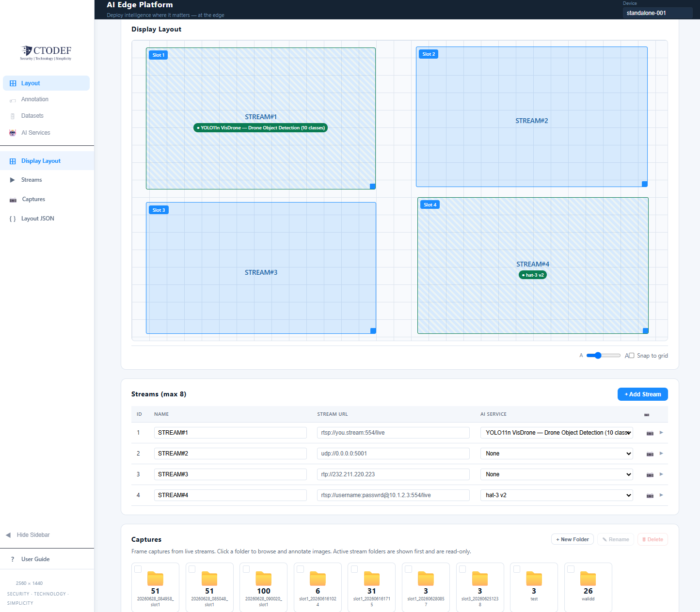Viewport: 700px width, 612px height.
Task: Enable the Snap to grid checkbox
Action: 631,356
